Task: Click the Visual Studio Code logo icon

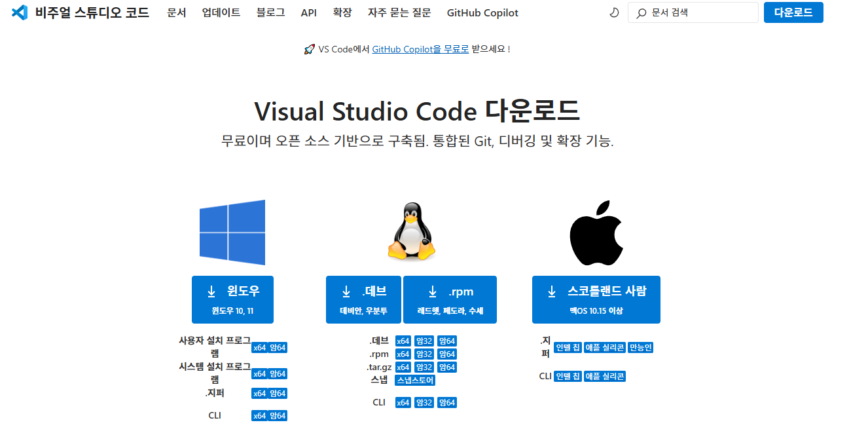Action: click(x=20, y=12)
